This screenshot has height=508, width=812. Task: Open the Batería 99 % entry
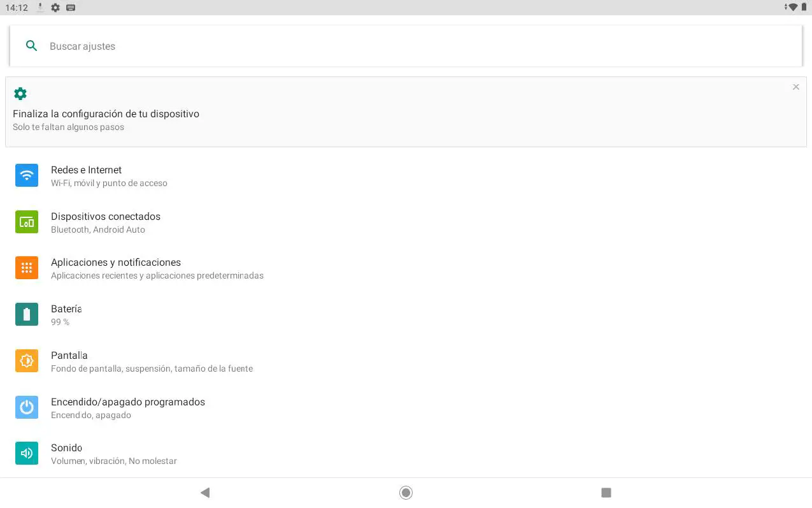(406, 315)
